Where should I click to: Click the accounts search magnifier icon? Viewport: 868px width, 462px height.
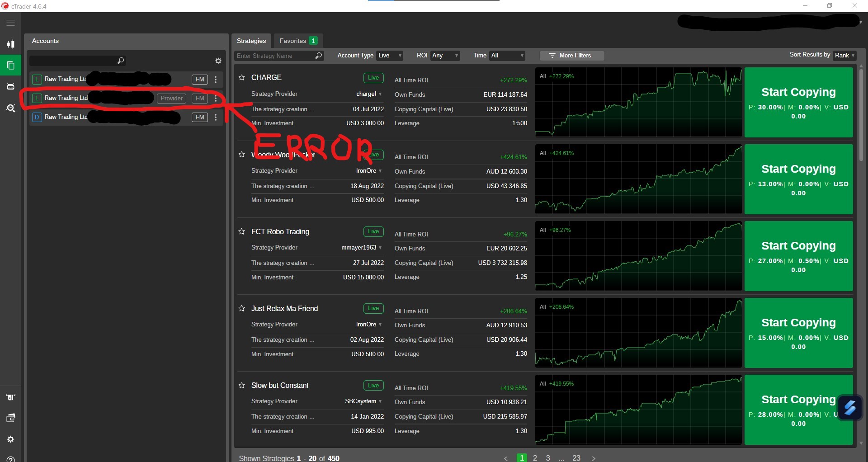(x=121, y=61)
